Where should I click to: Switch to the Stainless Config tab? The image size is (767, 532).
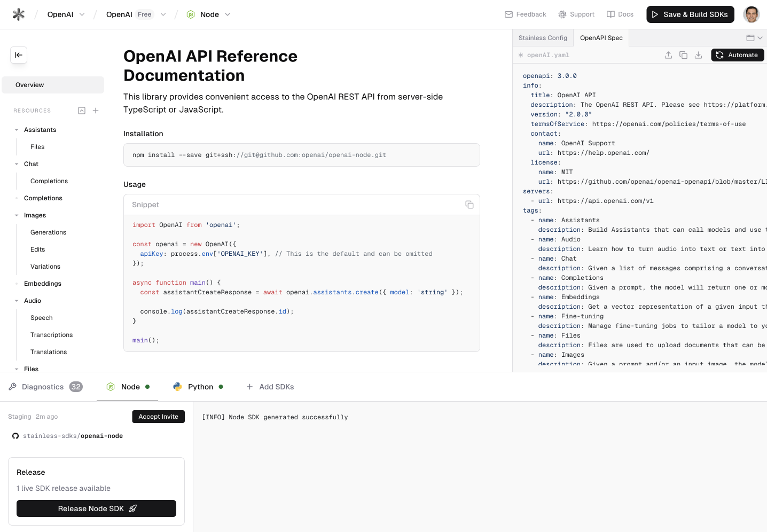pos(543,38)
